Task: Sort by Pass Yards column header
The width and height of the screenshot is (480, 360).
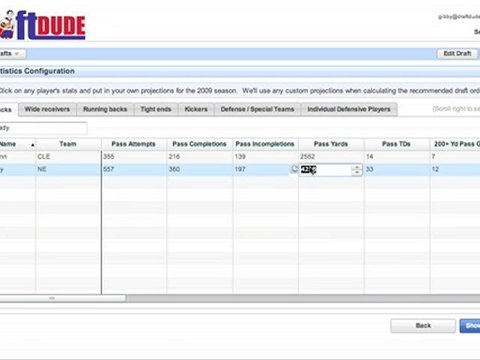Action: pyautogui.click(x=331, y=144)
